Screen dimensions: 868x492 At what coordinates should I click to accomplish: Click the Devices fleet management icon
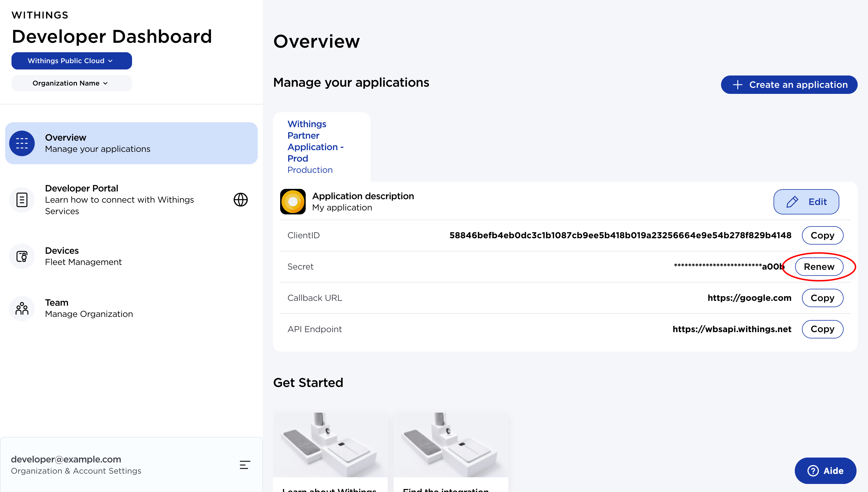coord(22,256)
